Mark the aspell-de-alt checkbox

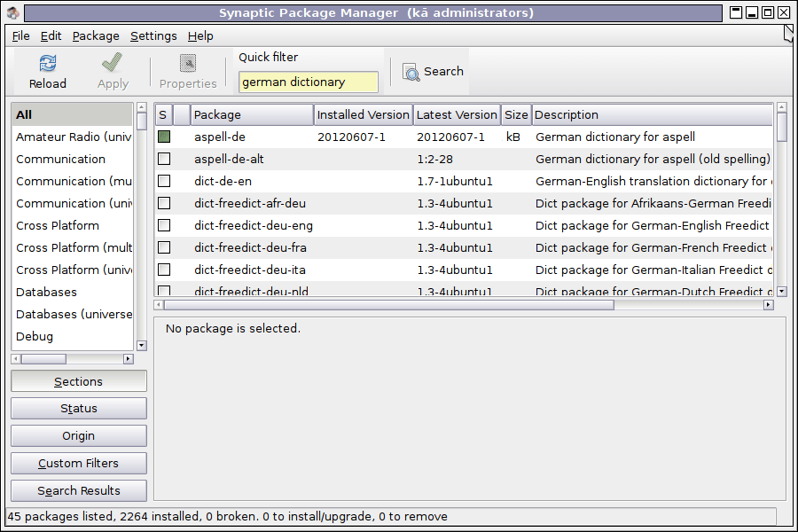coord(164,159)
